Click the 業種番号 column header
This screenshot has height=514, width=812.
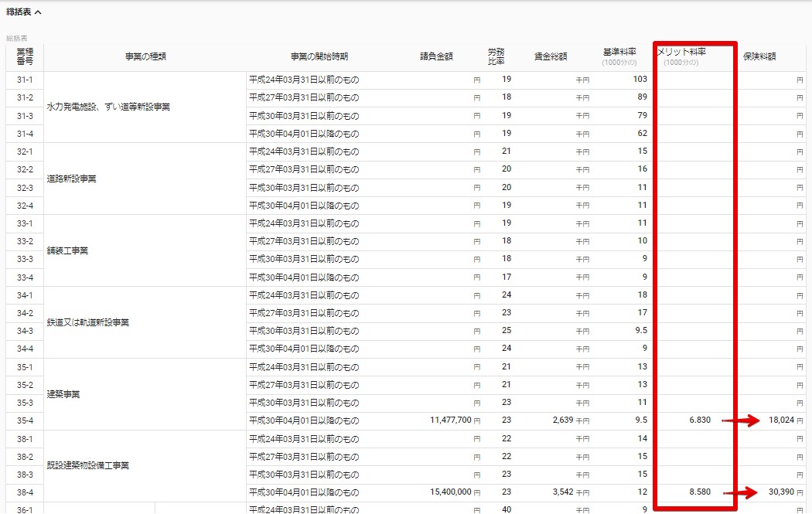tap(25, 56)
